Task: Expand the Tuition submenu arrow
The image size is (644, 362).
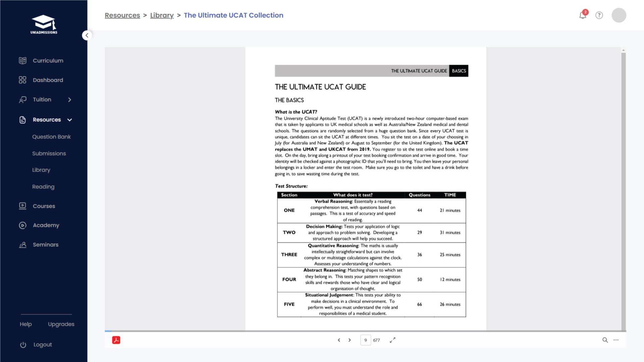Action: coord(70,100)
